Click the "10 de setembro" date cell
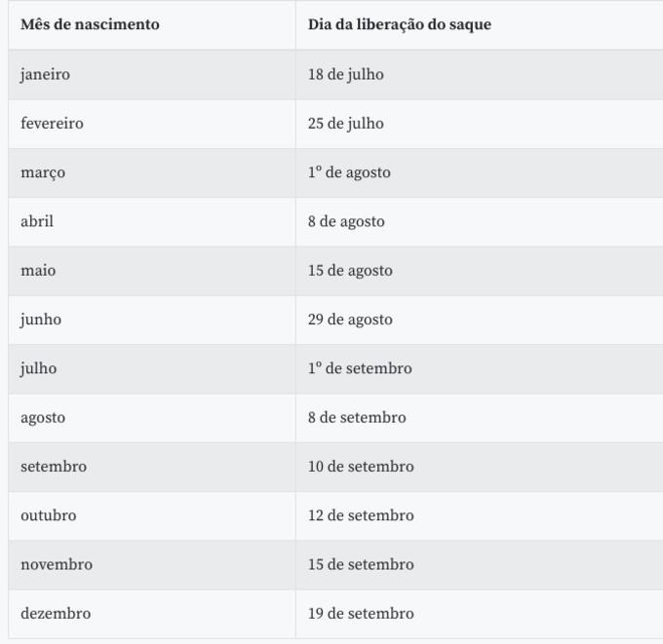Screen dimensions: 663x644 coord(361,467)
